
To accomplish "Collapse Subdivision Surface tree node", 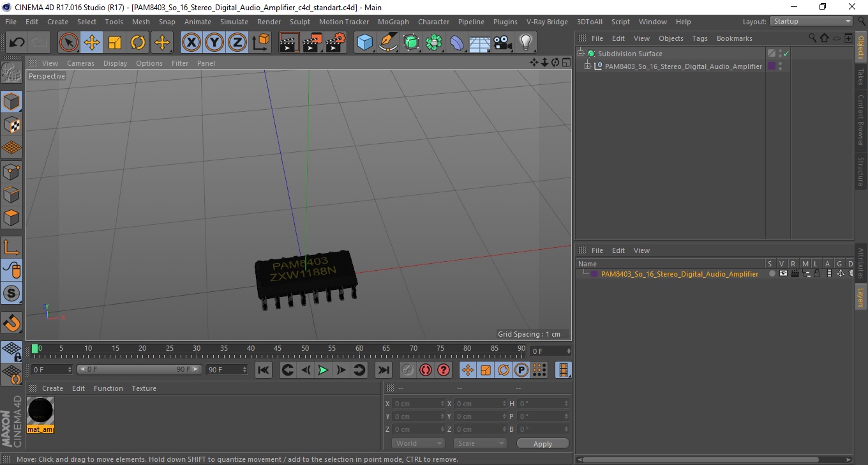I will [580, 54].
